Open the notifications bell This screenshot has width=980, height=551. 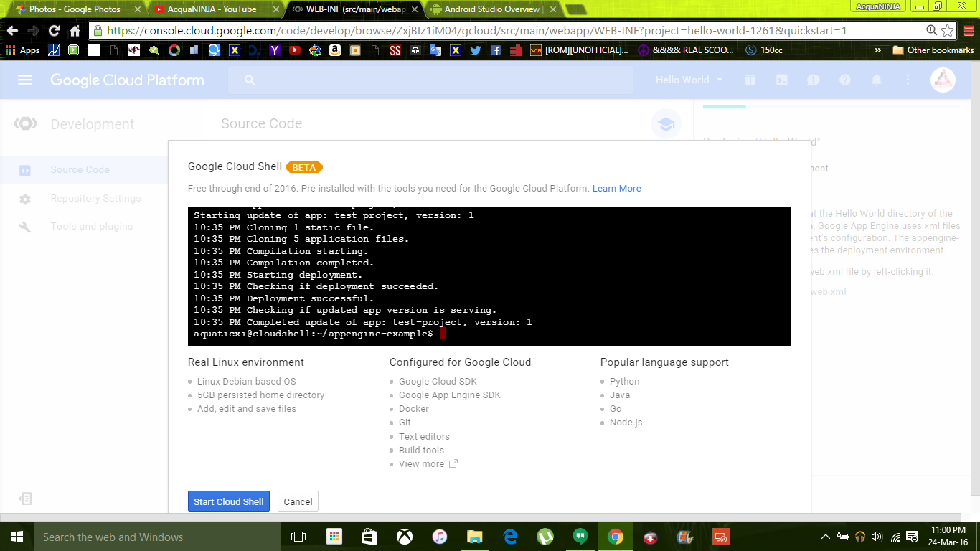(x=877, y=80)
